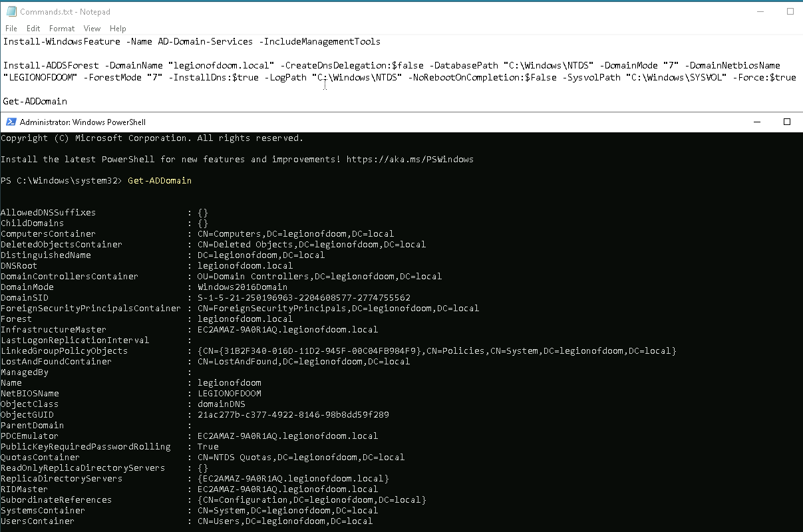Viewport: 803px width, 532px height.
Task: Click the aka.ms/PSWindows URL in PowerShell
Action: click(x=410, y=160)
